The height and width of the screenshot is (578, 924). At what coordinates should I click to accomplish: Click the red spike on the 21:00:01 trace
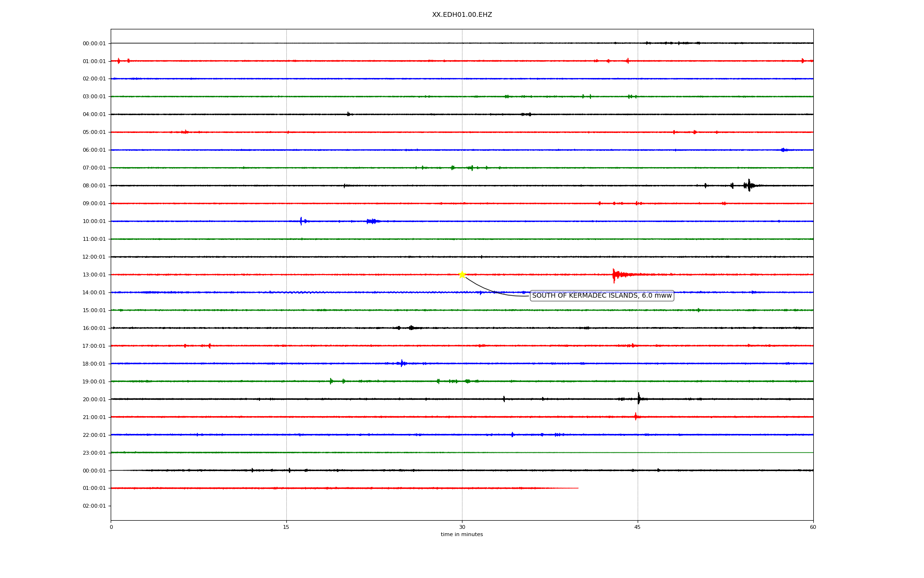pos(636,417)
